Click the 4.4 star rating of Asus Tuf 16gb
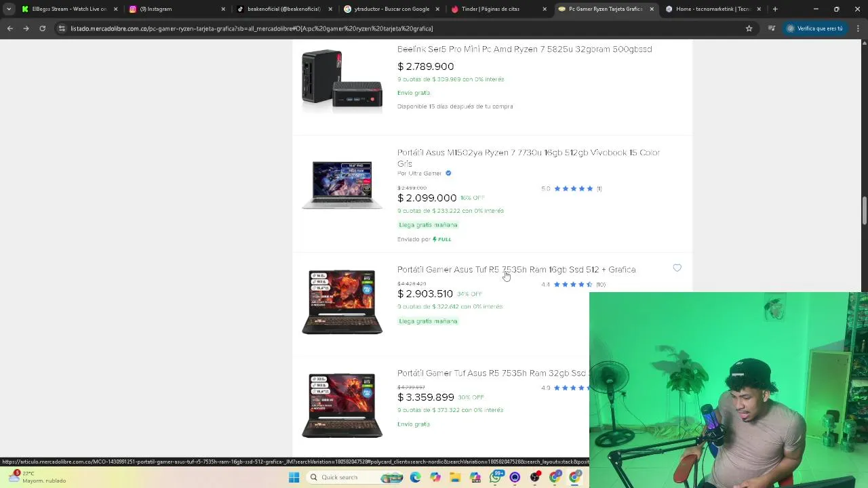Screen dimensions: 868x488 573,285
